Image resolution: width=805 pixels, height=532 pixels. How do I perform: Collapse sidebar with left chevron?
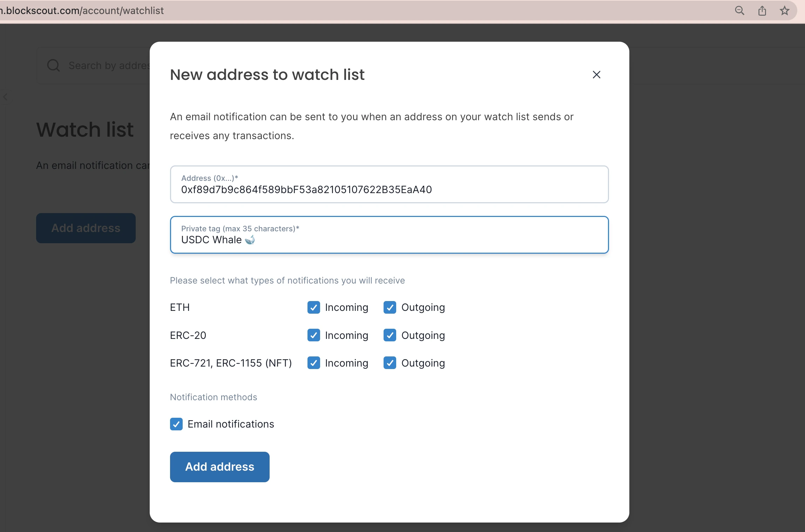click(5, 97)
